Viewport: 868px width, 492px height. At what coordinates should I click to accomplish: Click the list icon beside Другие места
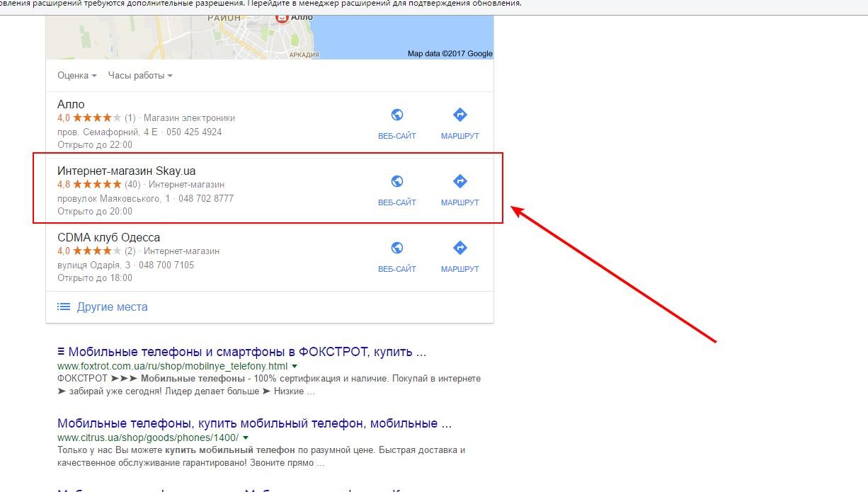point(64,307)
